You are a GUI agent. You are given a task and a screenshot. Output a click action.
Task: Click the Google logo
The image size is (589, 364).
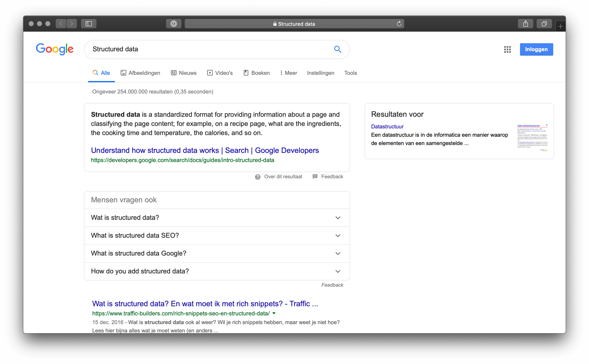click(x=55, y=49)
